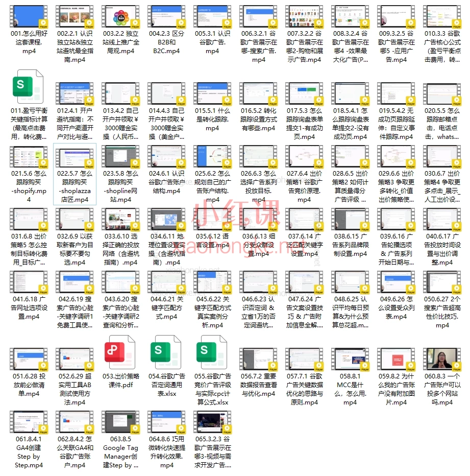Open the 010.3.3 core formula video
The image size is (470, 476).
442,19
